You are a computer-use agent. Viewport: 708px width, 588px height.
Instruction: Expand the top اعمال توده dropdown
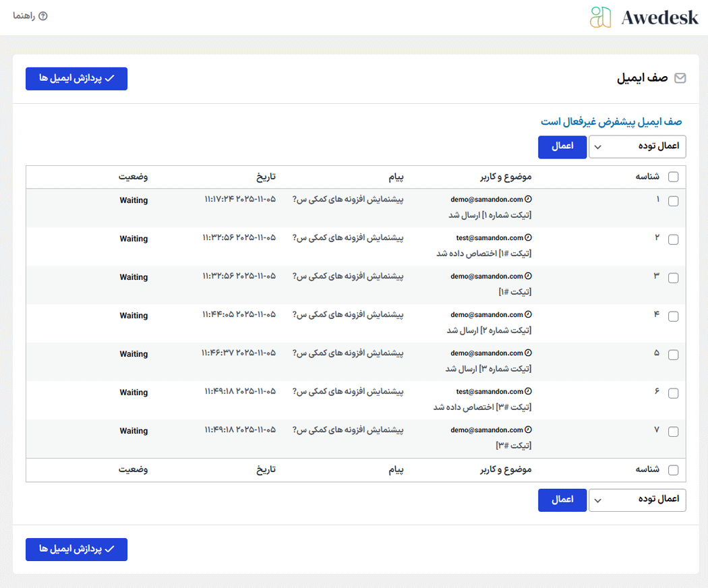pos(637,147)
